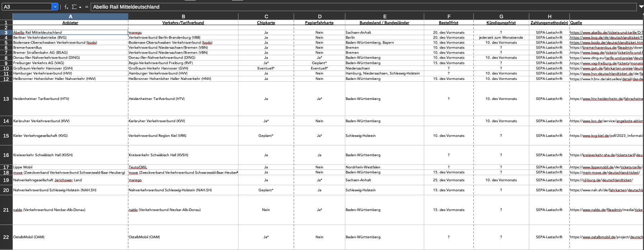Viewport: 644px width, 250px height.
Task: Click the 'Kündigungsfrist' header cell
Action: (501, 23)
